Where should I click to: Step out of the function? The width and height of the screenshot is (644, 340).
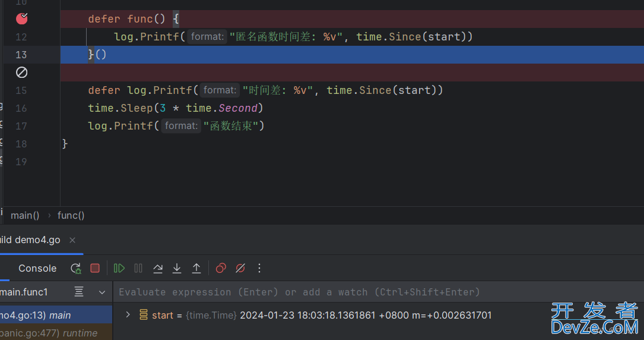pos(196,269)
